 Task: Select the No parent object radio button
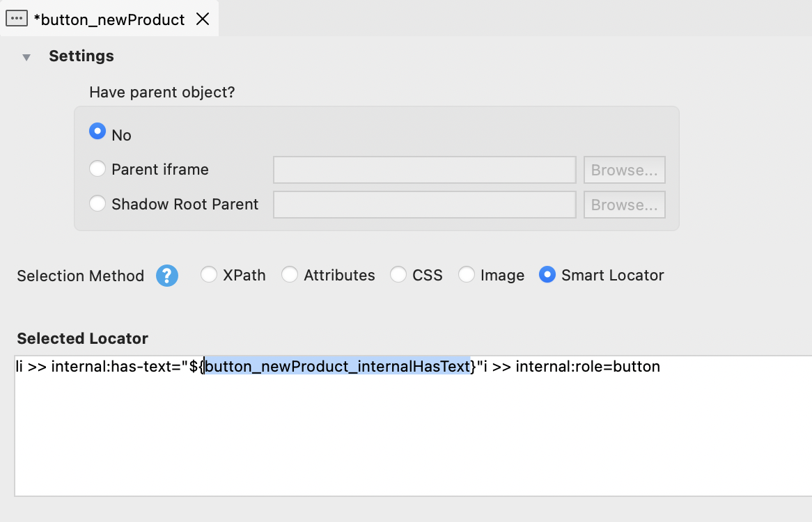(x=98, y=132)
